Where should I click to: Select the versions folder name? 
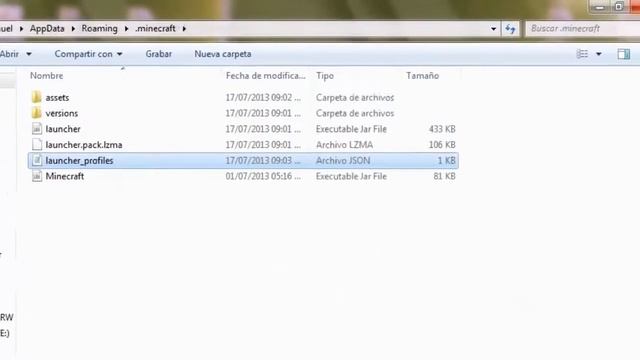(x=62, y=113)
